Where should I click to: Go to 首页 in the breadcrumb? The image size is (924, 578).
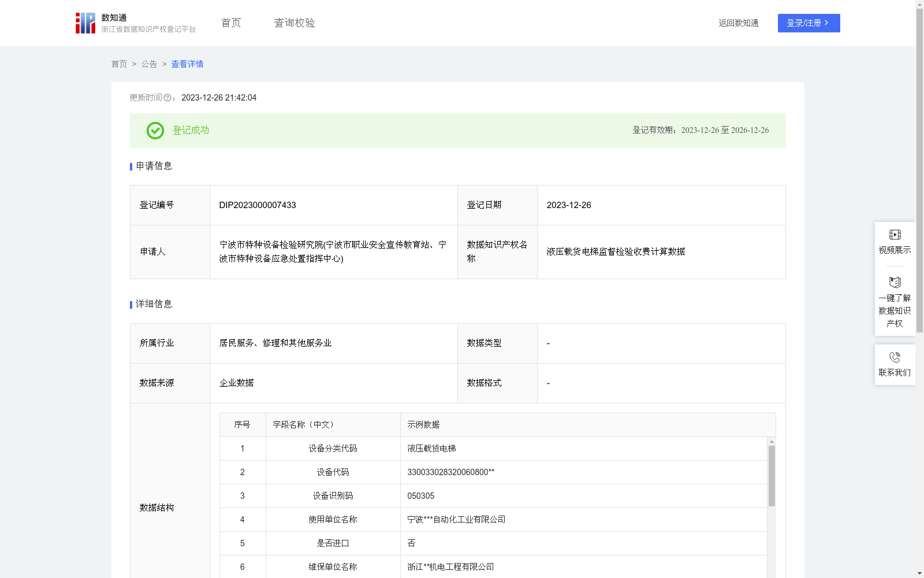(119, 64)
